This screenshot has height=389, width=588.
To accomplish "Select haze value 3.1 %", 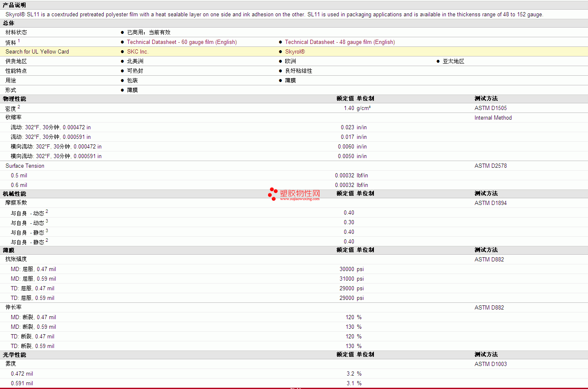I will click(x=354, y=383).
